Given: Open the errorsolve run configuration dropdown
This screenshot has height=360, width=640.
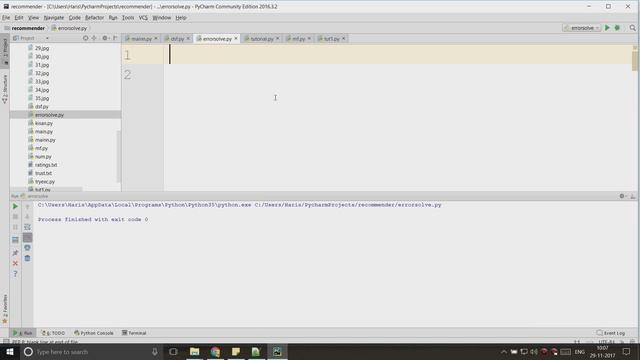Looking at the screenshot, I should coord(582,28).
